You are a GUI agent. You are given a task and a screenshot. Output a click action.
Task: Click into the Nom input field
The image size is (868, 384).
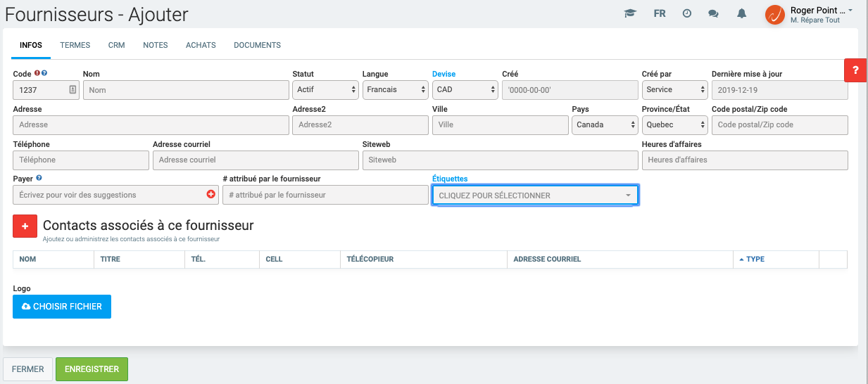[186, 90]
